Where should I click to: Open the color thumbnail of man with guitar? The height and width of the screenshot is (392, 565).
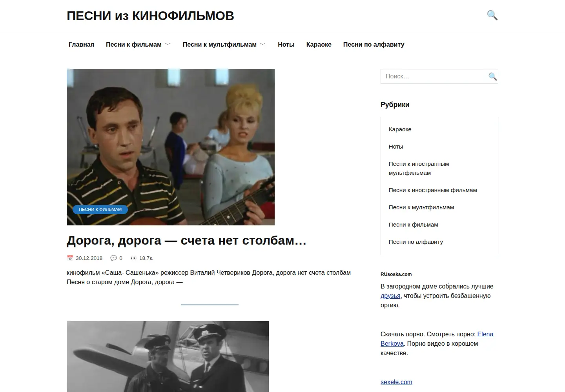click(171, 147)
